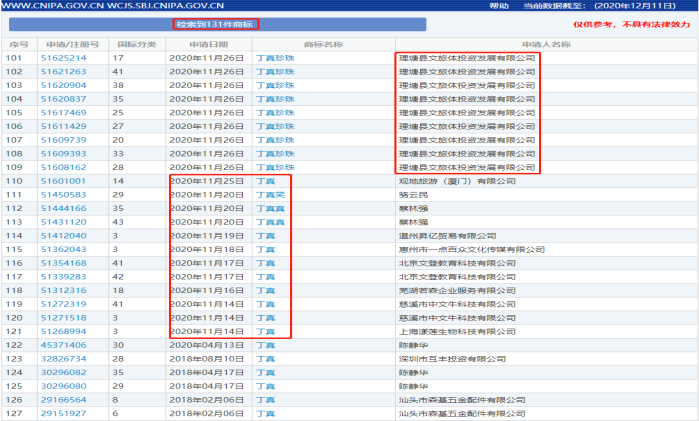Screen dimensions: 699x421
Task: Open application number 51450583
Action: [63, 194]
